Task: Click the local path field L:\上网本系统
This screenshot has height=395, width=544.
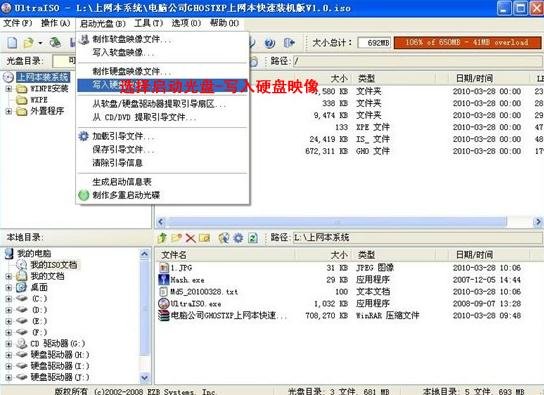Action: (x=418, y=238)
